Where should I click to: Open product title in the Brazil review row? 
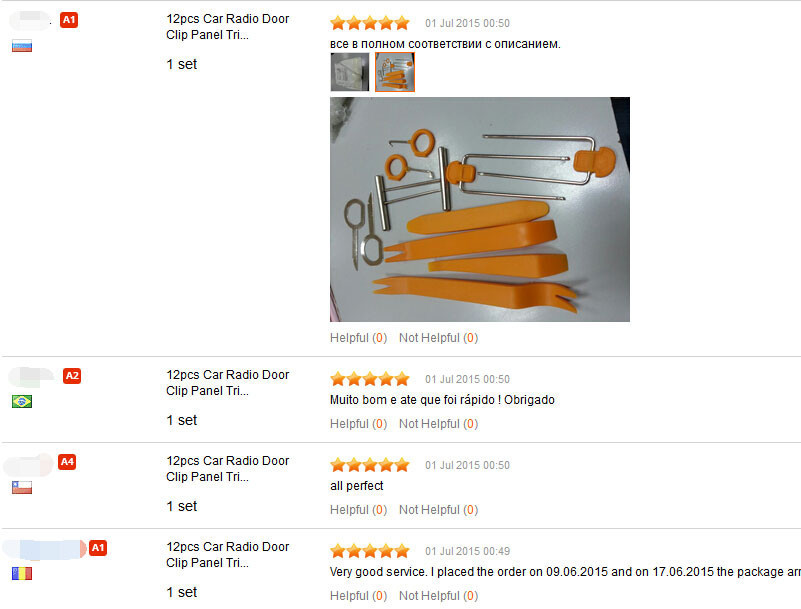point(227,383)
